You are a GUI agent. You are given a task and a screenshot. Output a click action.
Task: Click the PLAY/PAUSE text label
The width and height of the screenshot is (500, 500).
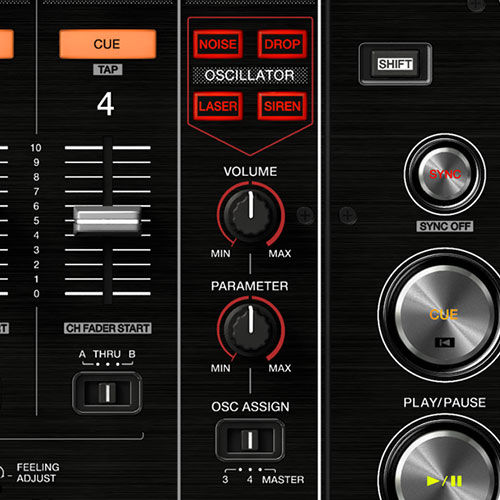pyautogui.click(x=444, y=402)
